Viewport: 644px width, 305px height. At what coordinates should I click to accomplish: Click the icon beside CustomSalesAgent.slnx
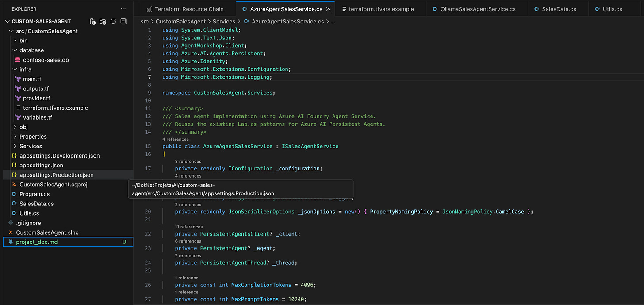pyautogui.click(x=11, y=232)
